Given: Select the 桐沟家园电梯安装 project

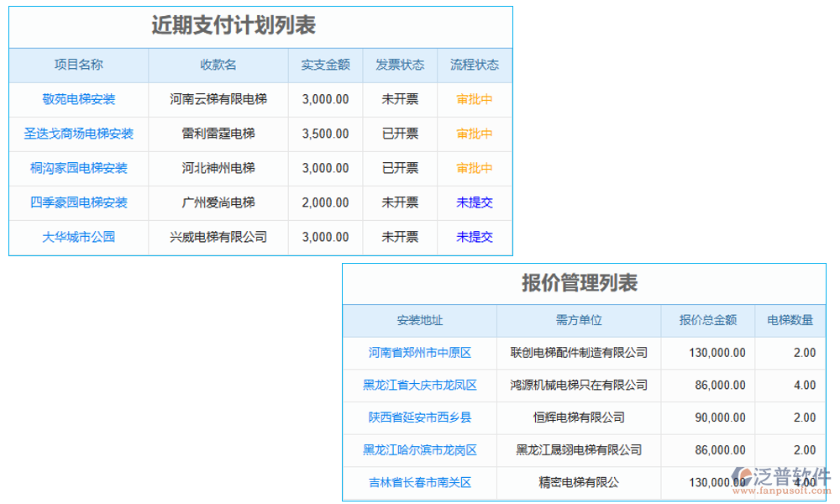Looking at the screenshot, I should pyautogui.click(x=77, y=168).
